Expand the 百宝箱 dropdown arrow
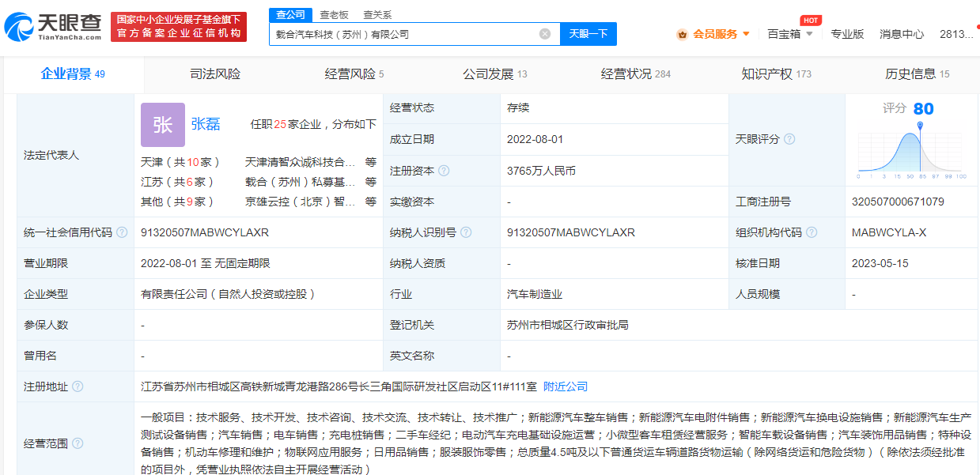 tap(809, 34)
